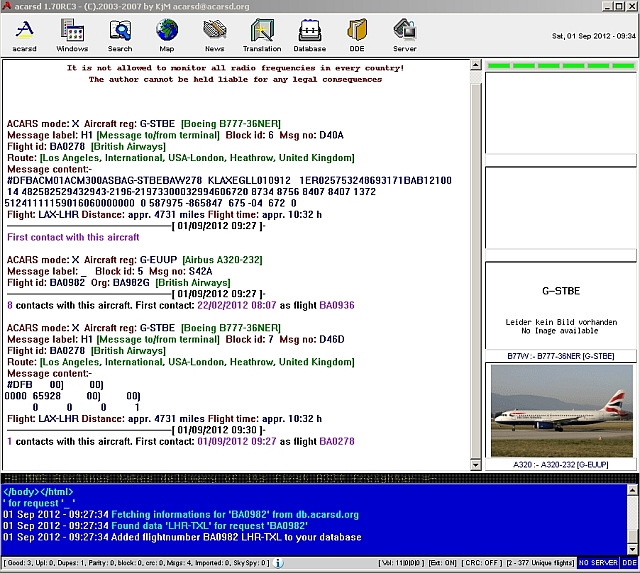Click the Vol status entry
Viewport: 640px width, 573px height.
point(401,563)
